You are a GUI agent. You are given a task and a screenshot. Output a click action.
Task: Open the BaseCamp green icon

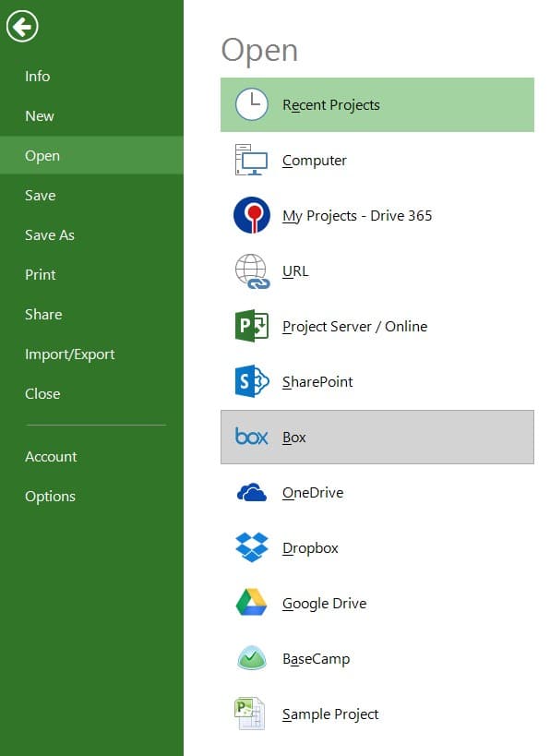point(252,658)
